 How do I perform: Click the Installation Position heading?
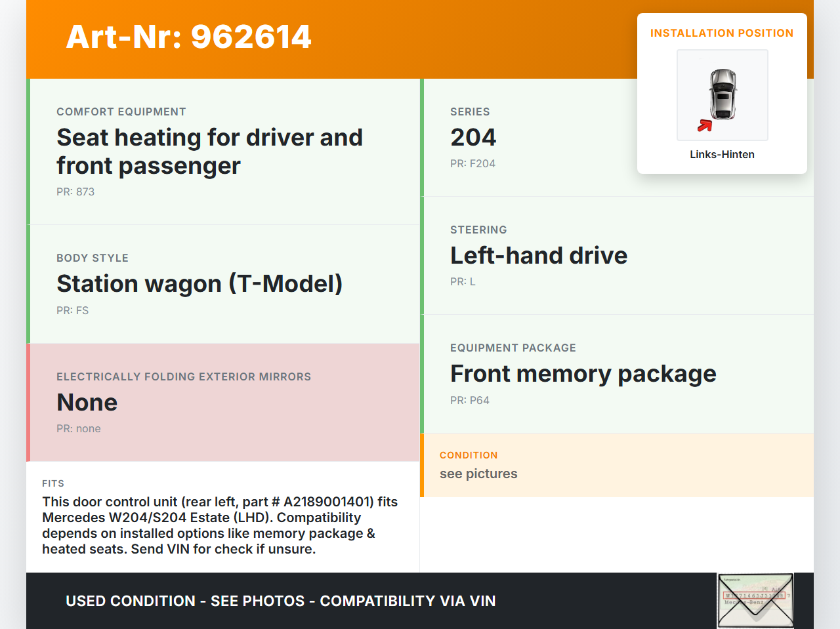tap(722, 33)
